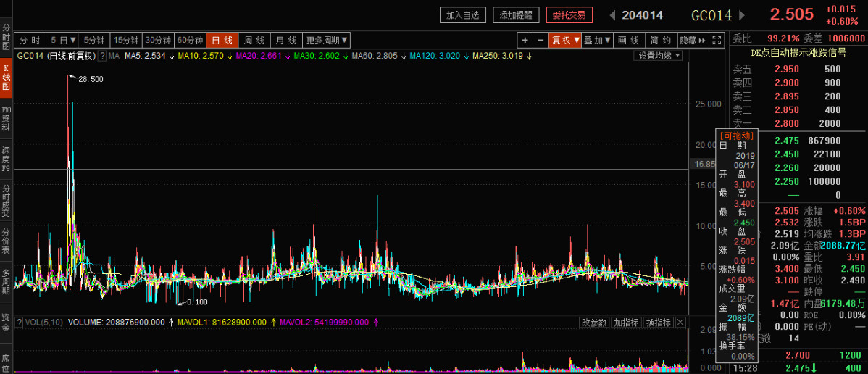The width and height of the screenshot is (868, 374).
Task: Open the 复权 dropdown
Action: pyautogui.click(x=564, y=41)
